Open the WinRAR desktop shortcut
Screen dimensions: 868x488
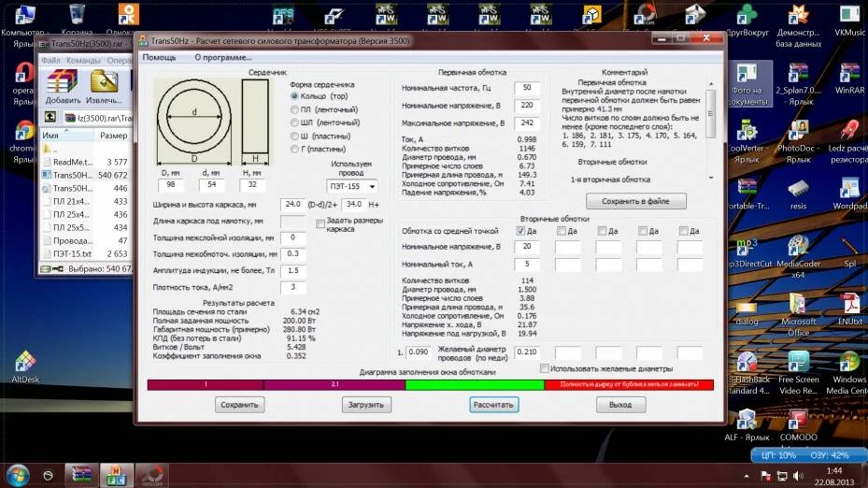click(849, 79)
